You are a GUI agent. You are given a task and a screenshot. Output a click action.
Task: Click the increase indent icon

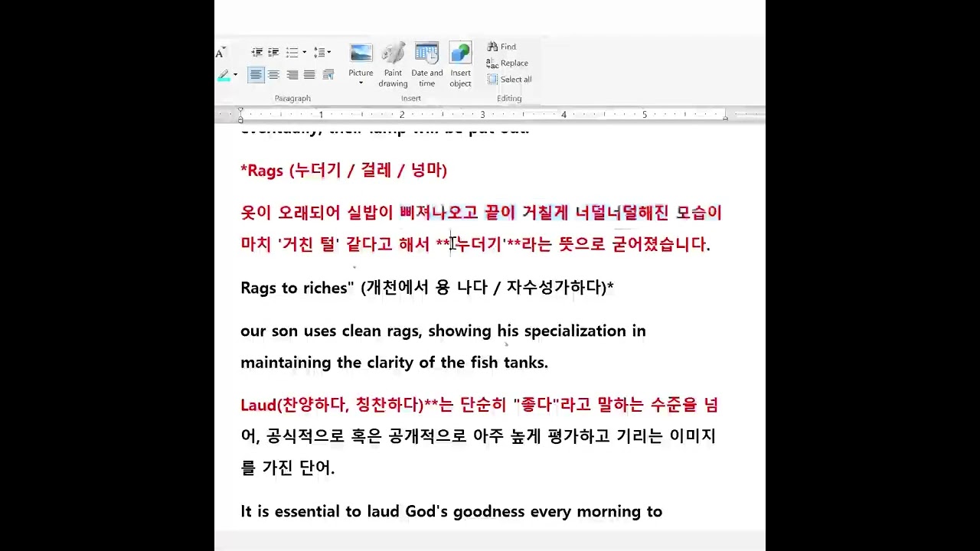click(x=273, y=53)
